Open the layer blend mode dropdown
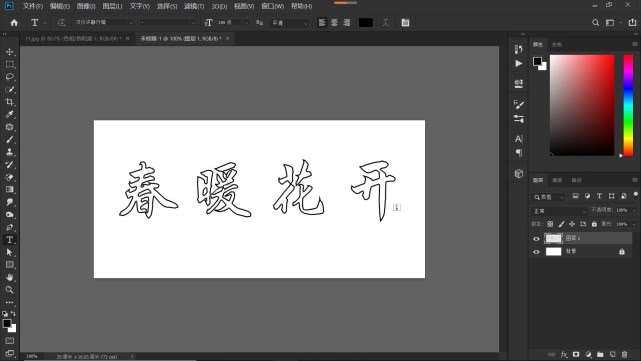Screen dimensions: 641x361 pyautogui.click(x=559, y=211)
